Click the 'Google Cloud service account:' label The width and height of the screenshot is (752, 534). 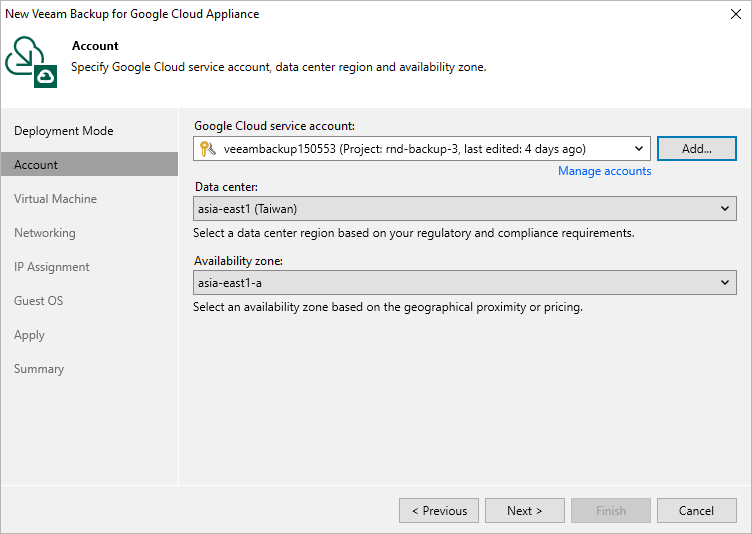[274, 126]
